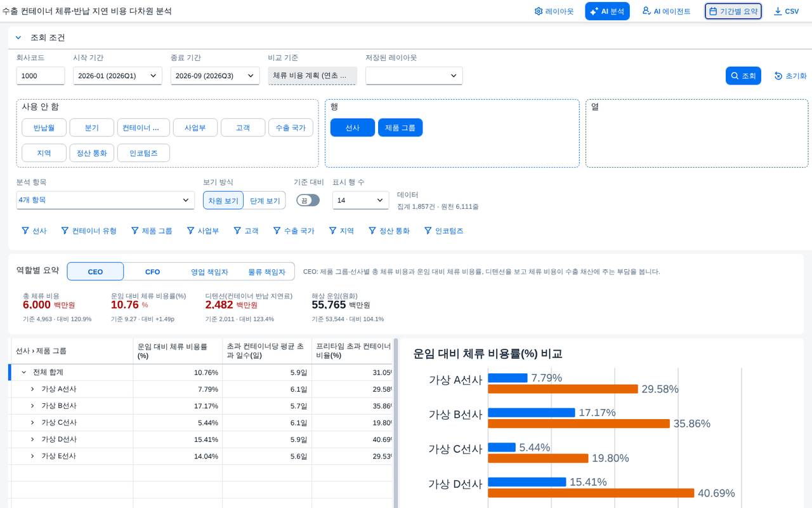Viewport: 812px width, 508px height.
Task: Select the 영업 책임자 role tab
Action: click(x=209, y=272)
